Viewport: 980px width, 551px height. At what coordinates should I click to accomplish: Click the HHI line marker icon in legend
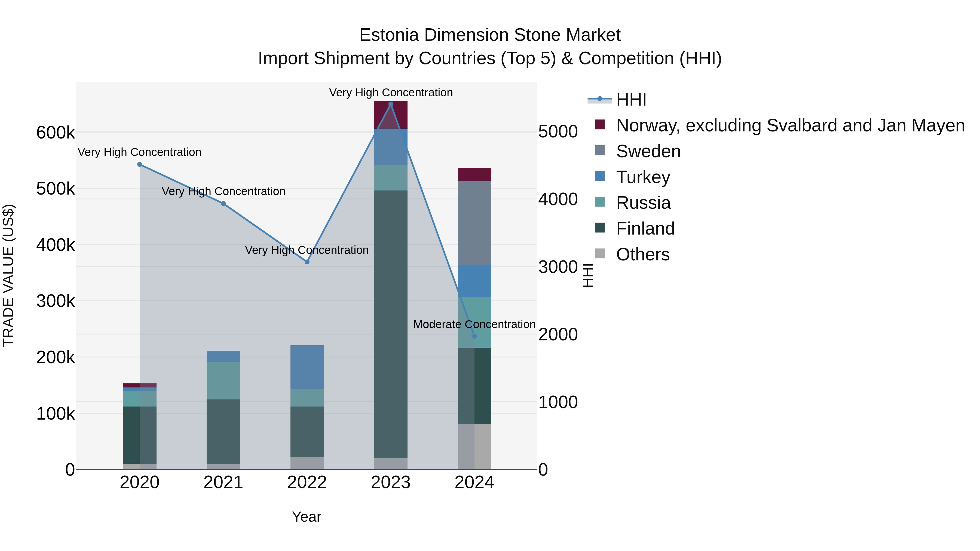click(x=599, y=99)
